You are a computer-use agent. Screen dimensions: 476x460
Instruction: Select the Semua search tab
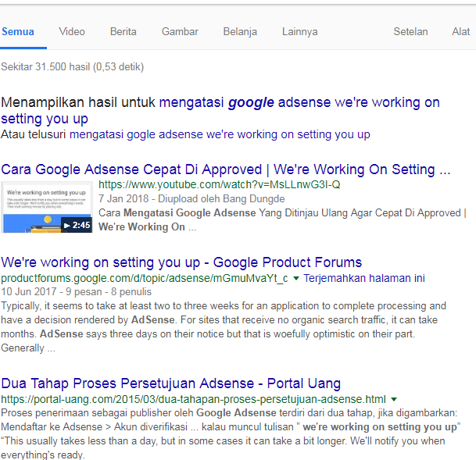point(18,31)
